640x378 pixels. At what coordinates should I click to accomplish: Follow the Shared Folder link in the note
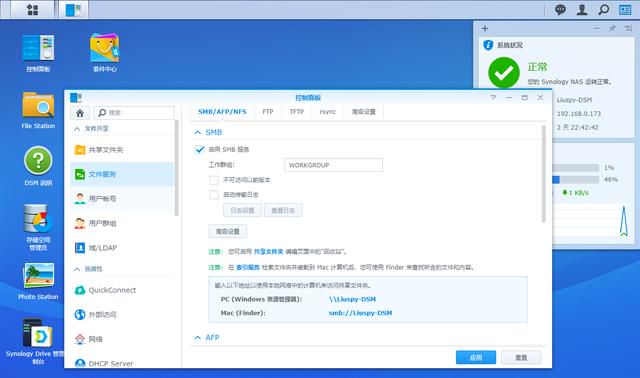click(268, 251)
